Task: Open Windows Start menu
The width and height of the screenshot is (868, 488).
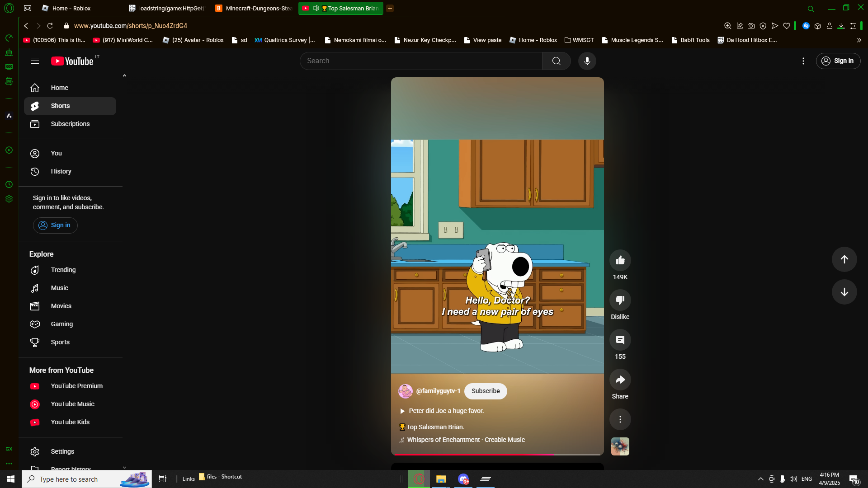Action: (11, 479)
